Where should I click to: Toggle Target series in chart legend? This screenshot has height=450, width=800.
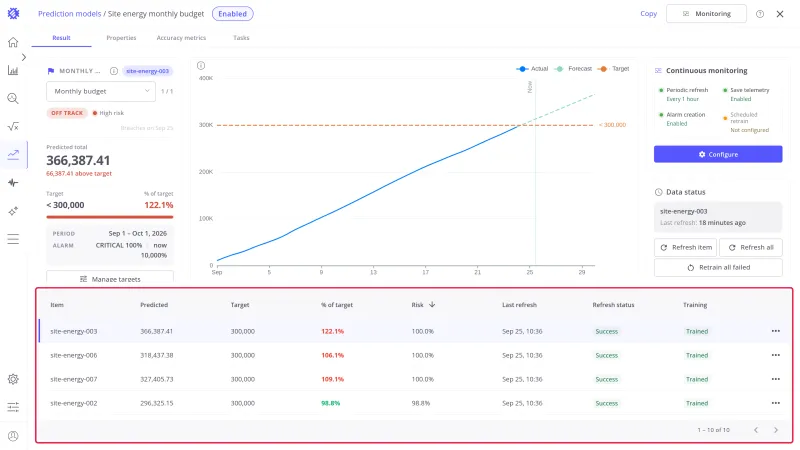coord(614,68)
